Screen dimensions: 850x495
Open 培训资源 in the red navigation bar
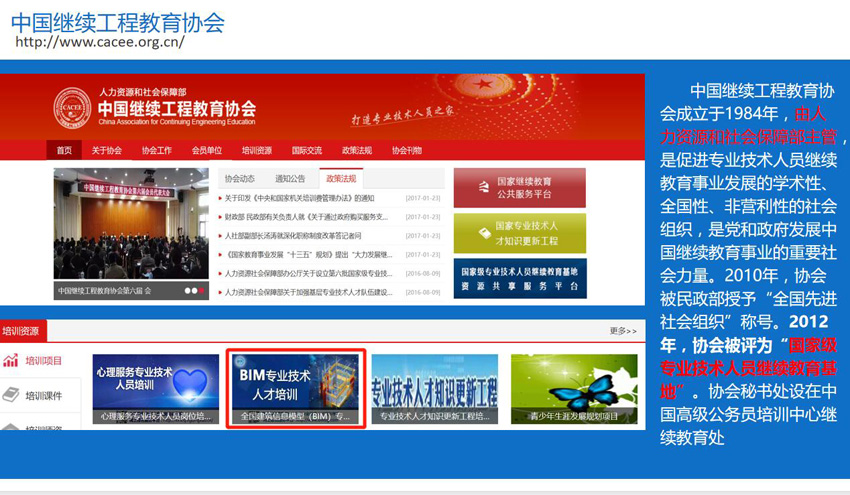257,150
